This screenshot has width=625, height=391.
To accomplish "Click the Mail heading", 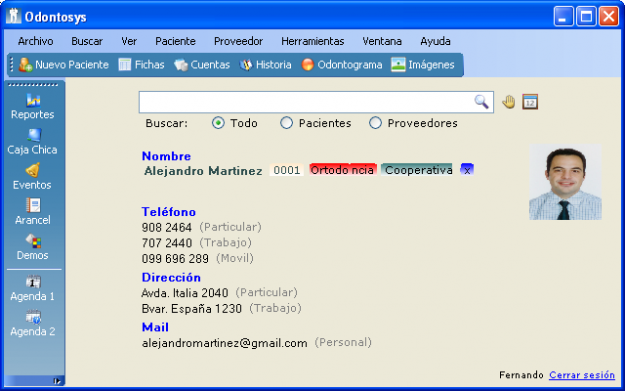I will pos(155,327).
